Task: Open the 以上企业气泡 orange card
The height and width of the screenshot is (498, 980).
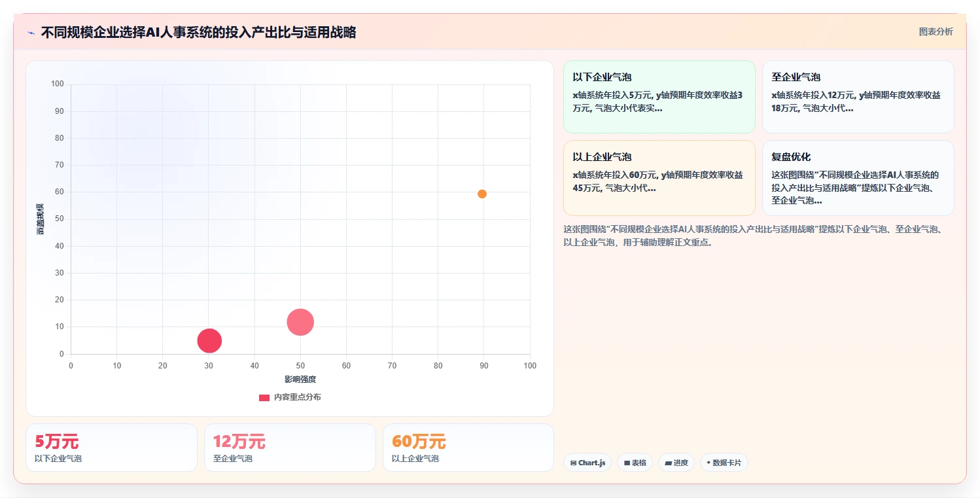Action: coord(659,178)
